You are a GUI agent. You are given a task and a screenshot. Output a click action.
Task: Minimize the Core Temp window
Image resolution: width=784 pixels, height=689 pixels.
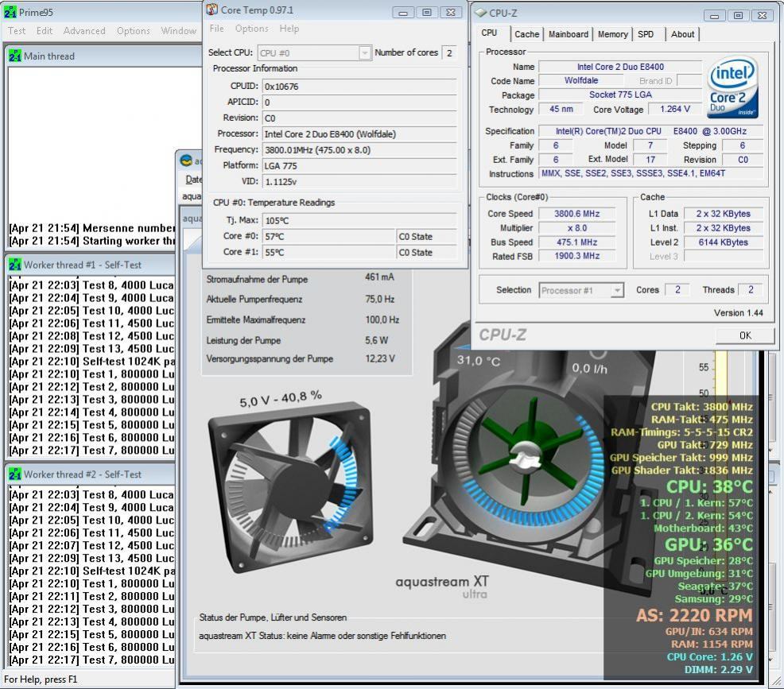pos(403,13)
